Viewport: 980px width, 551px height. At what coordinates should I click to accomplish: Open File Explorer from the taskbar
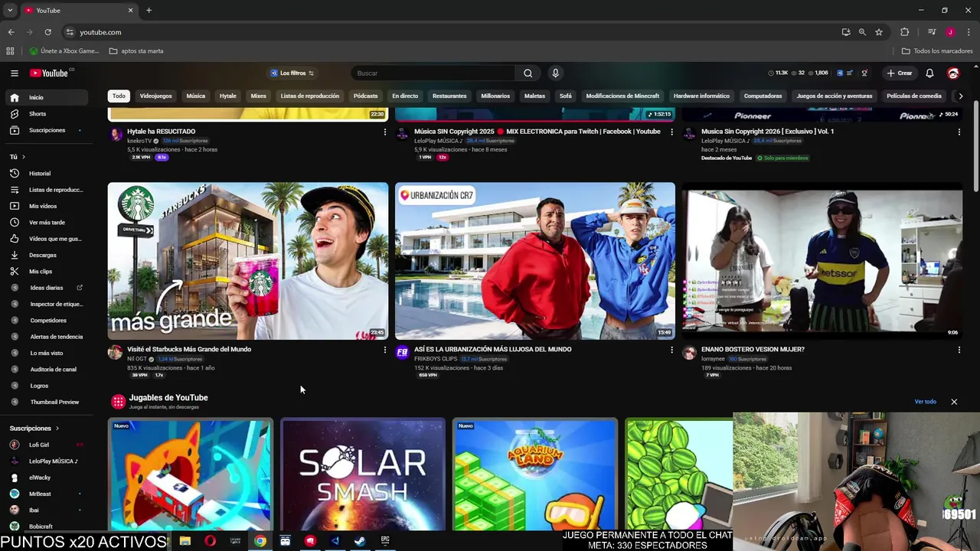[185, 541]
